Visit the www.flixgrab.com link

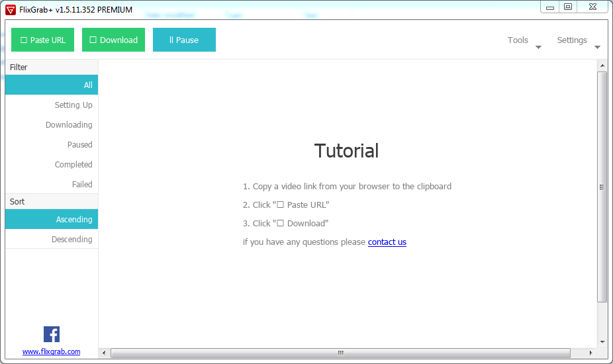(x=51, y=351)
